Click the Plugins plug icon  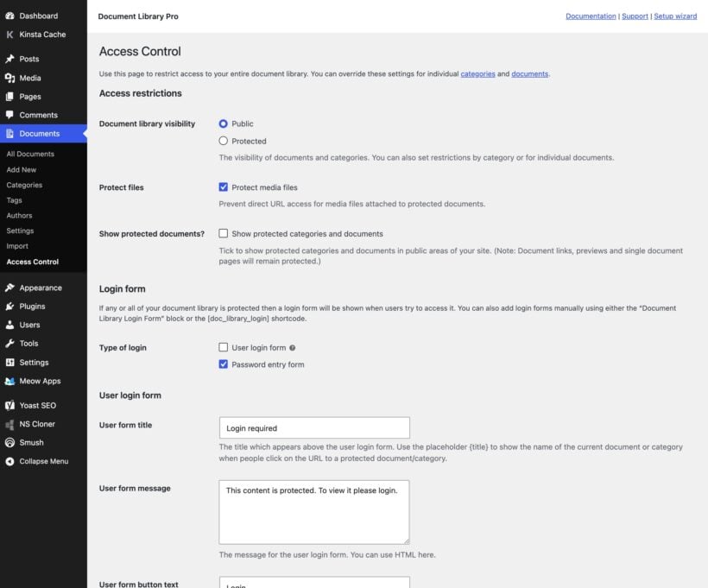[10, 307]
